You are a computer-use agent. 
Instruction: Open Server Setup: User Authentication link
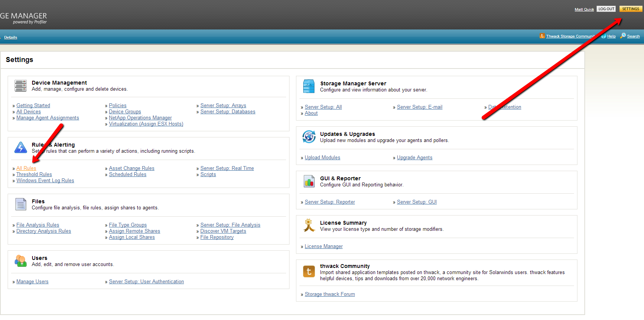coord(146,282)
